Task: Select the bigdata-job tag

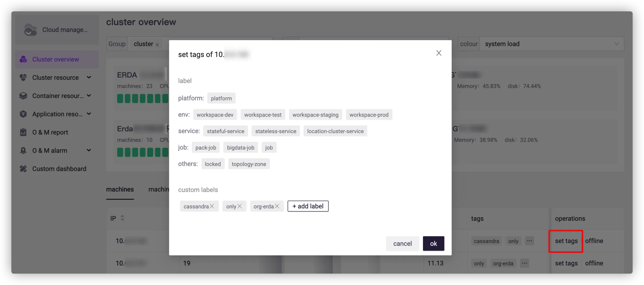Action: pos(240,148)
